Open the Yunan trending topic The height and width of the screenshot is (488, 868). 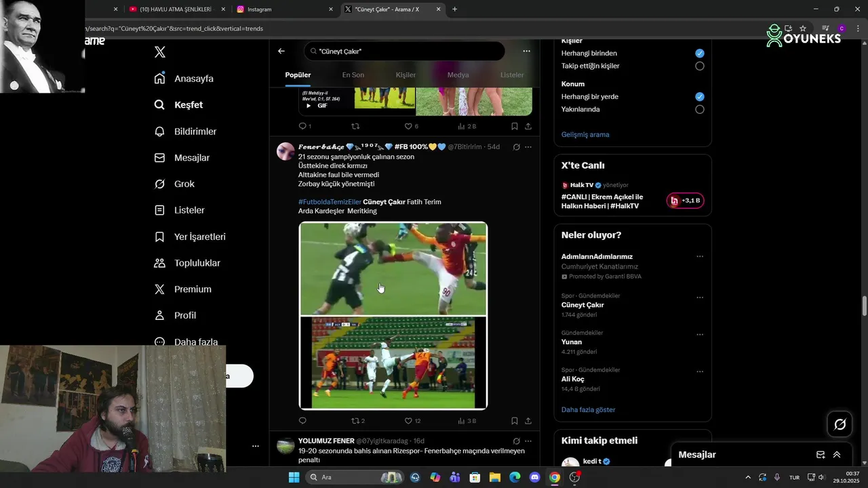[572, 342]
